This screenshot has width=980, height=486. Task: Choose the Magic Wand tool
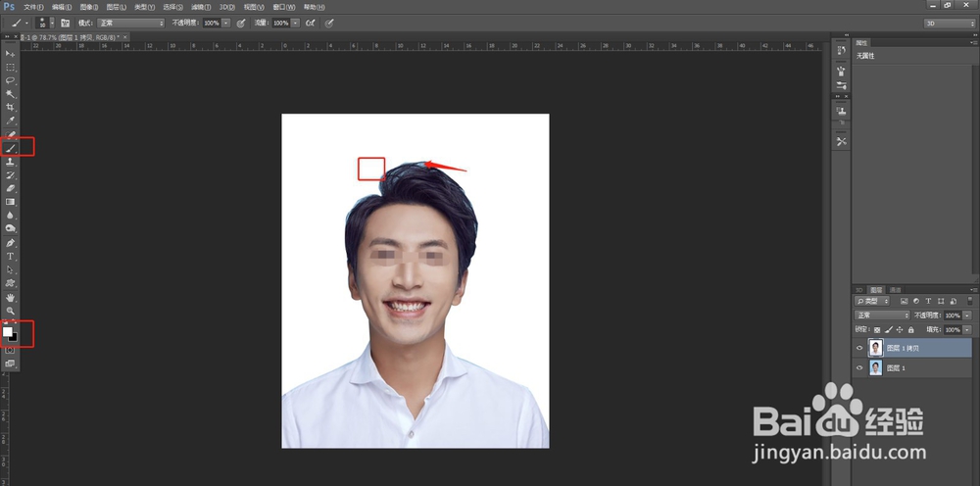(11, 93)
